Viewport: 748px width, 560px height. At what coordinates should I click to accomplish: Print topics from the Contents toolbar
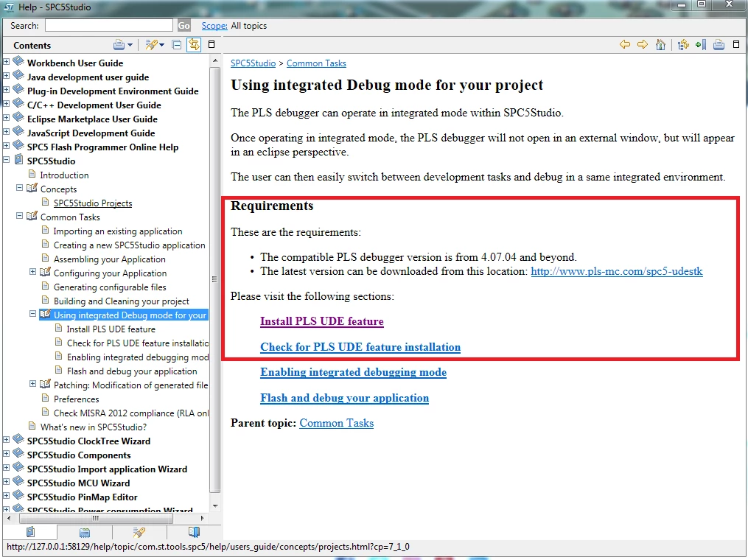click(119, 45)
